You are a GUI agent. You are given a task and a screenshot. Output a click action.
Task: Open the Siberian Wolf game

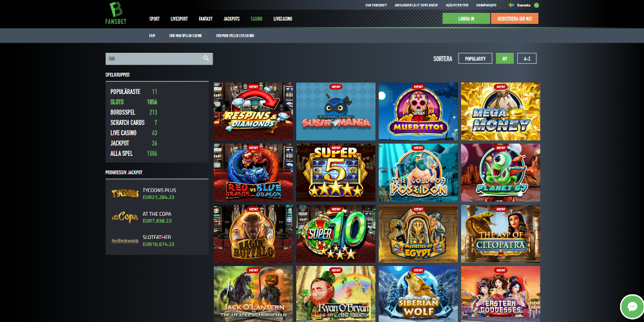[418, 294]
